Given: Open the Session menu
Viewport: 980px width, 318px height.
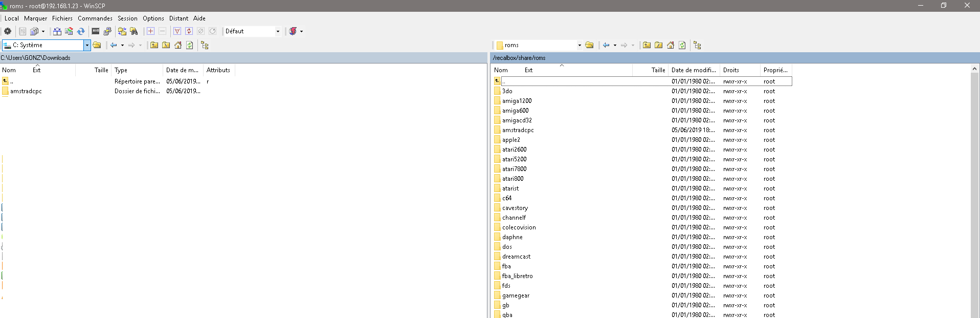Looking at the screenshot, I should tap(127, 18).
